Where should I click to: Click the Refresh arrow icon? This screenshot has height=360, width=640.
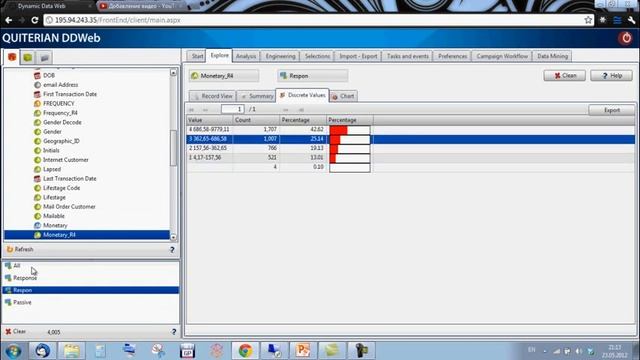[10, 249]
